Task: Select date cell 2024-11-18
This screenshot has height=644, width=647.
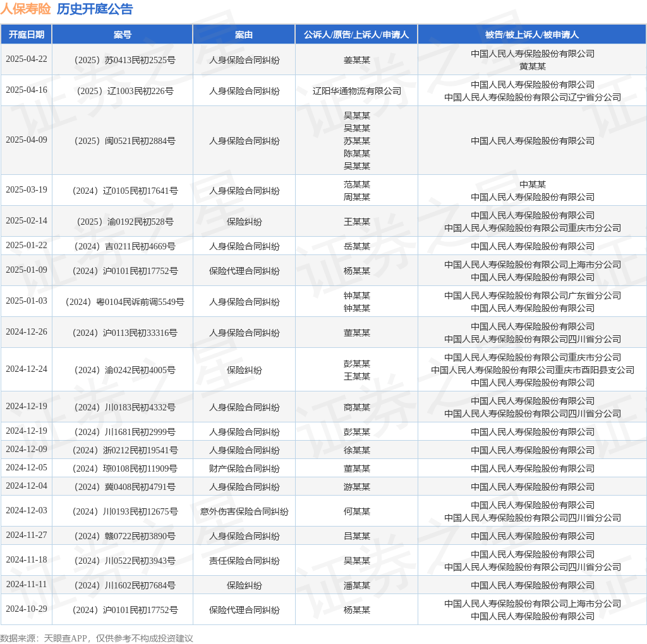Action: [27, 560]
